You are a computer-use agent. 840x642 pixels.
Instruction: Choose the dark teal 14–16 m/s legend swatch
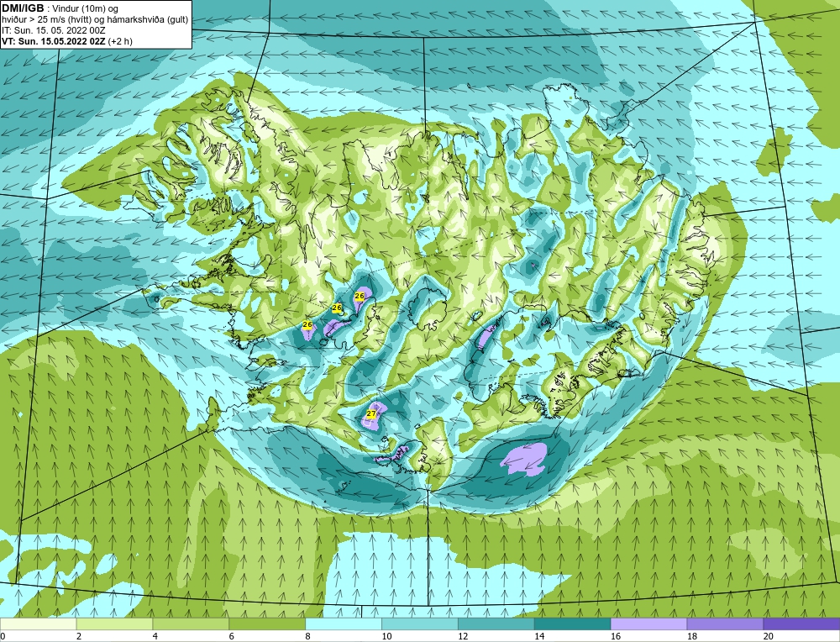pos(573,624)
